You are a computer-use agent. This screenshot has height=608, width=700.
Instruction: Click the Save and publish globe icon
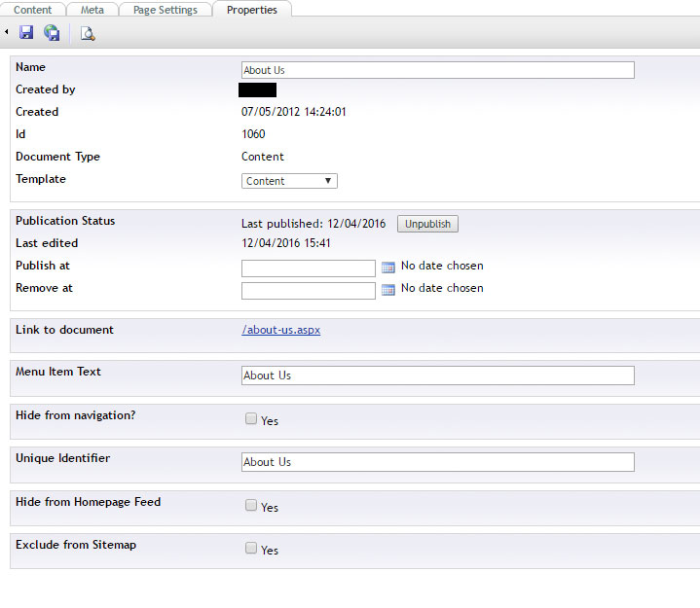(x=52, y=32)
